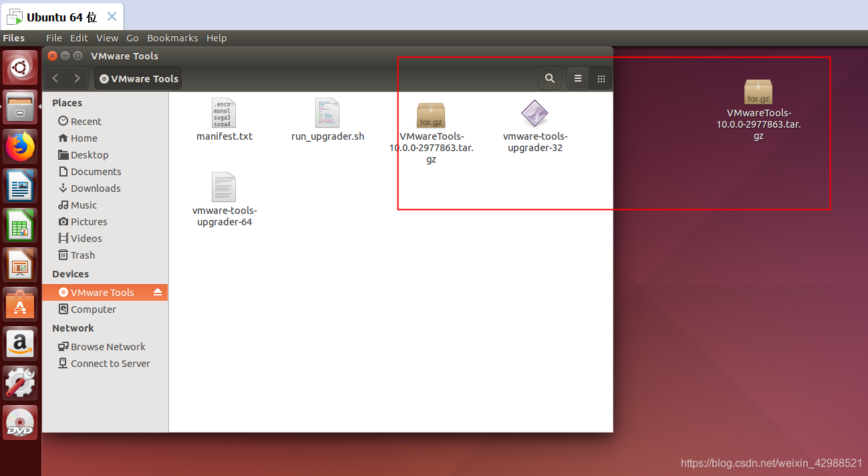Open the Bookmarks menu

172,38
